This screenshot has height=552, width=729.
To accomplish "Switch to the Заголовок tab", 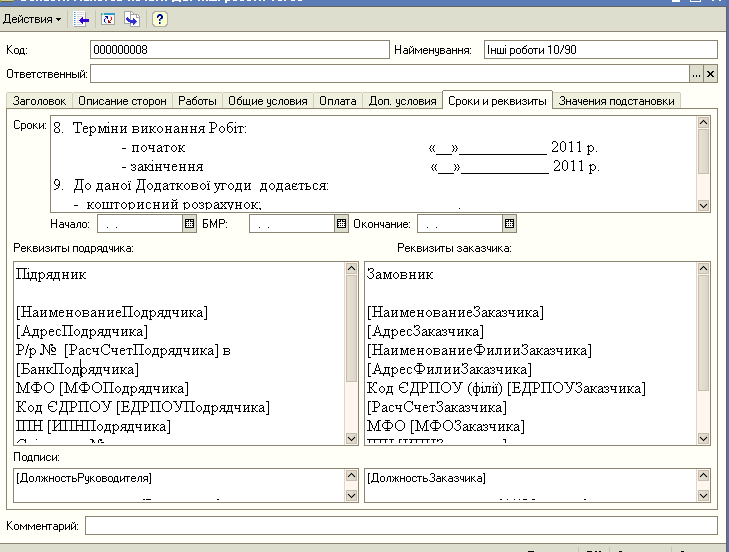I will pyautogui.click(x=40, y=101).
